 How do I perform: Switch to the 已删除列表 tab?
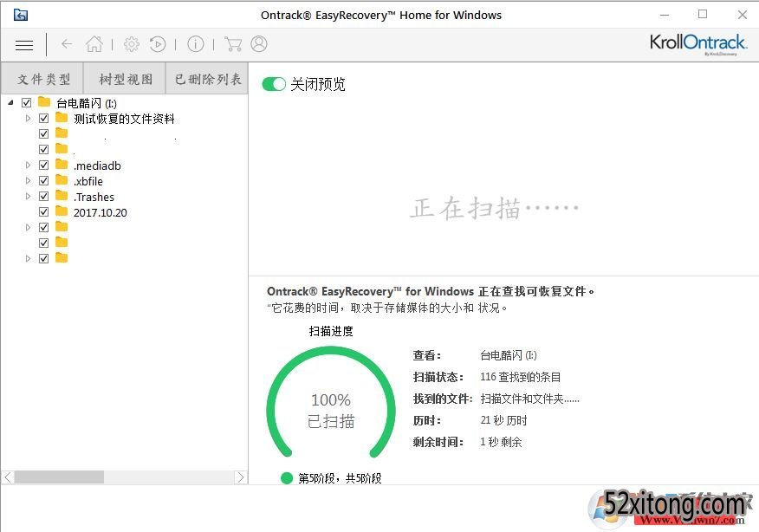point(208,79)
